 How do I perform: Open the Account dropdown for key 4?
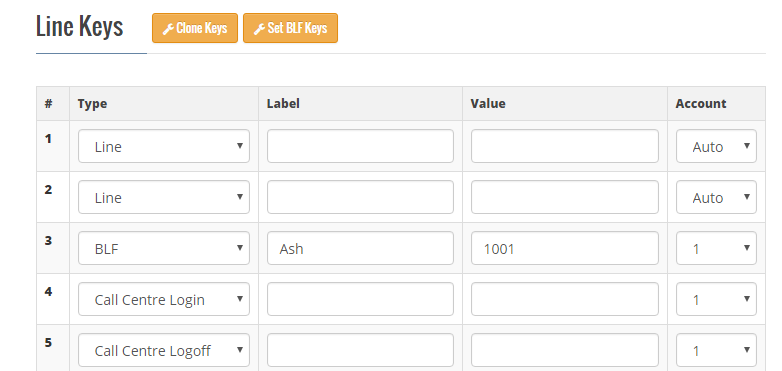tap(716, 299)
